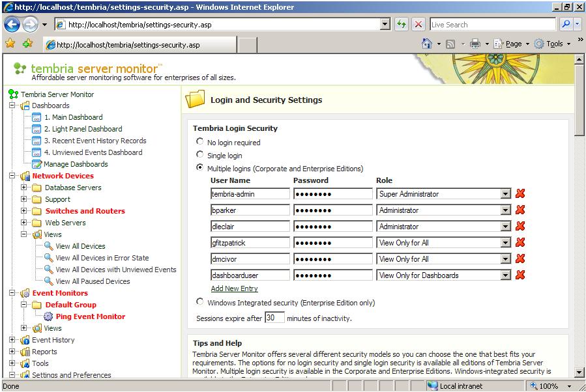This screenshot has height=392, width=586.
Task: Click the Database Servers folder icon
Action: click(x=37, y=188)
